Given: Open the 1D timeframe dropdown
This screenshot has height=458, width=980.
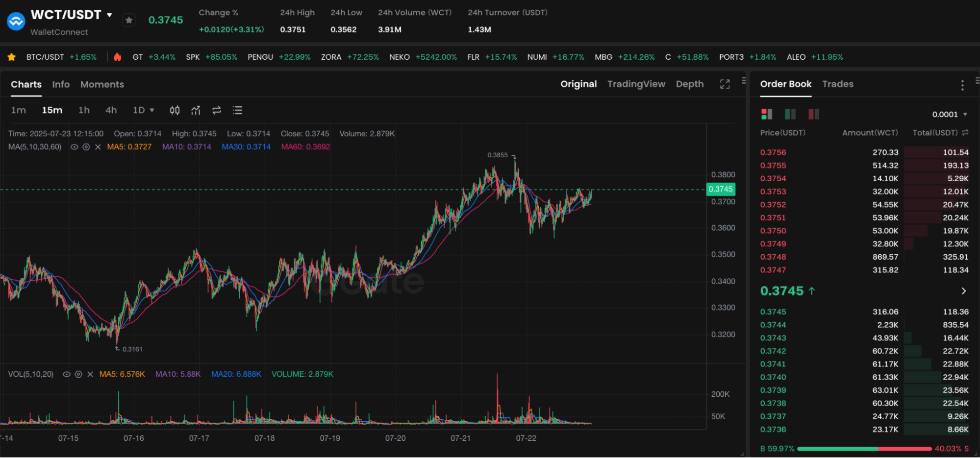Looking at the screenshot, I should click(x=143, y=110).
